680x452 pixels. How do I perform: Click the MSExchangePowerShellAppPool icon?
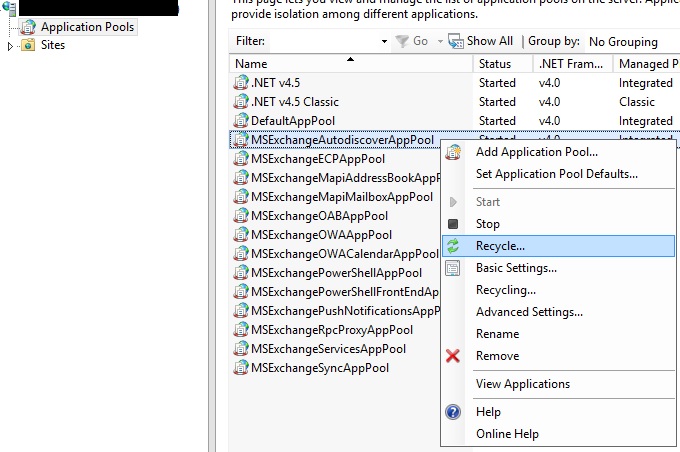241,273
